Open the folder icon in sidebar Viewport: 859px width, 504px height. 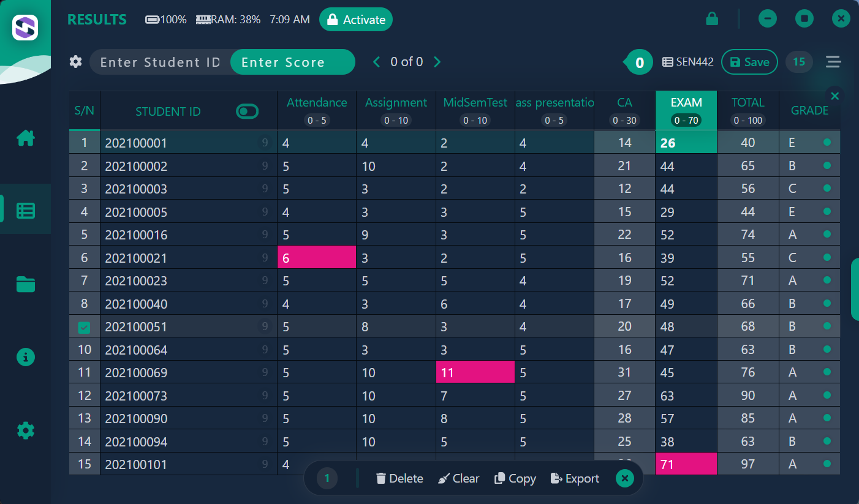tap(25, 284)
